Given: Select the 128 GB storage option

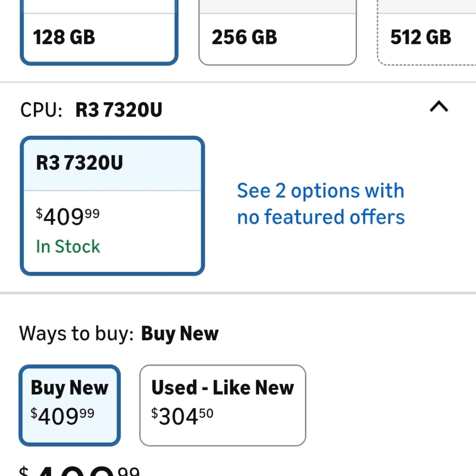Looking at the screenshot, I should (99, 37).
